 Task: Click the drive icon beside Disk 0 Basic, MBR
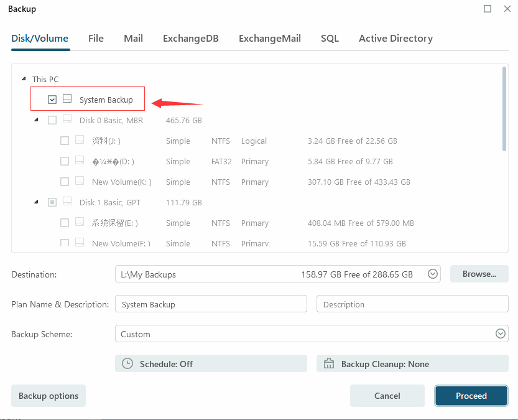pyautogui.click(x=67, y=119)
